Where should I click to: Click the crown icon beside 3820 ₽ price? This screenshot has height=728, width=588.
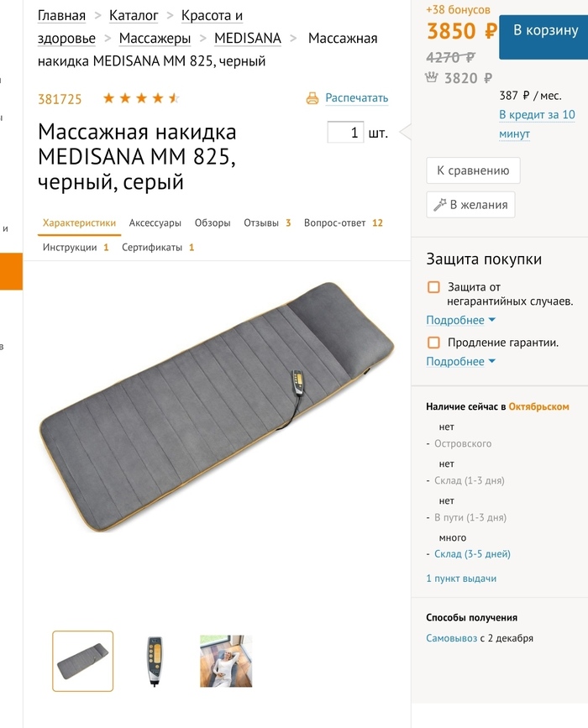[x=432, y=77]
